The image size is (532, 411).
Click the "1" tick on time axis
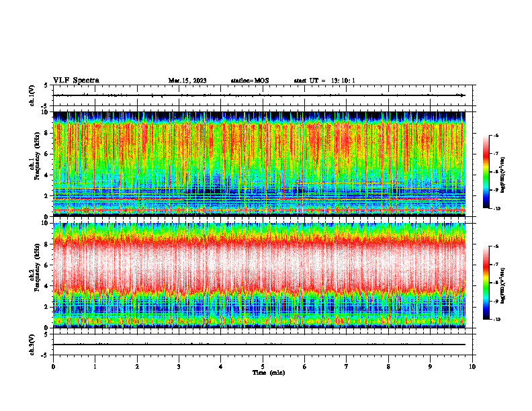click(x=95, y=367)
